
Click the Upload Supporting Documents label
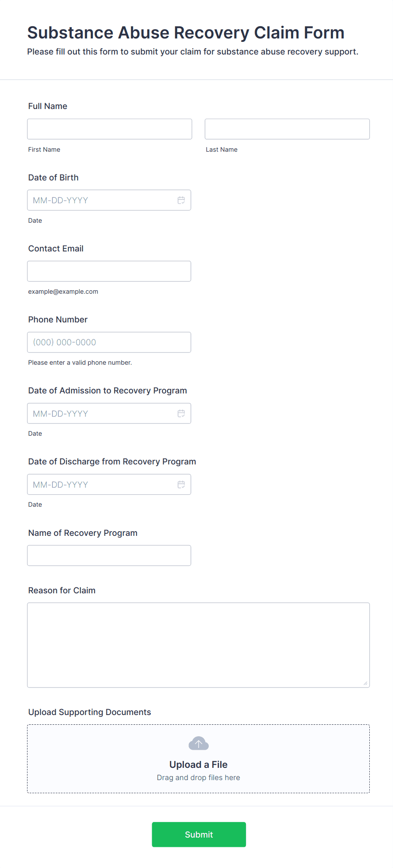coord(90,712)
